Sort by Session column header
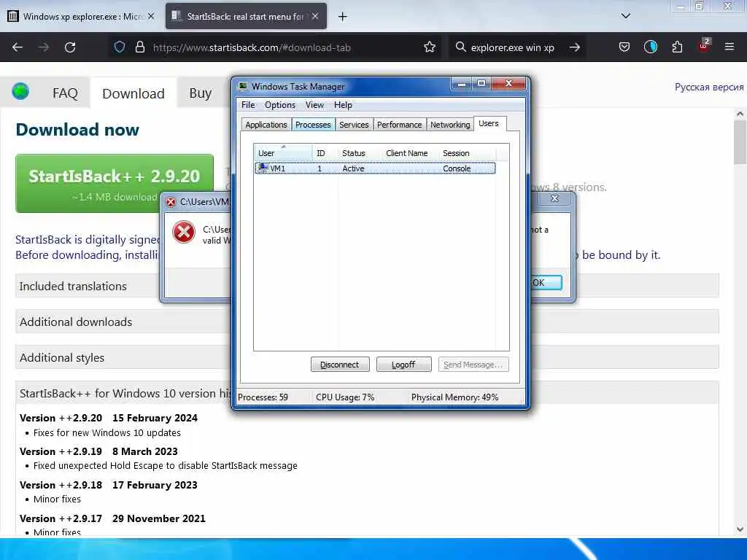 click(468, 153)
